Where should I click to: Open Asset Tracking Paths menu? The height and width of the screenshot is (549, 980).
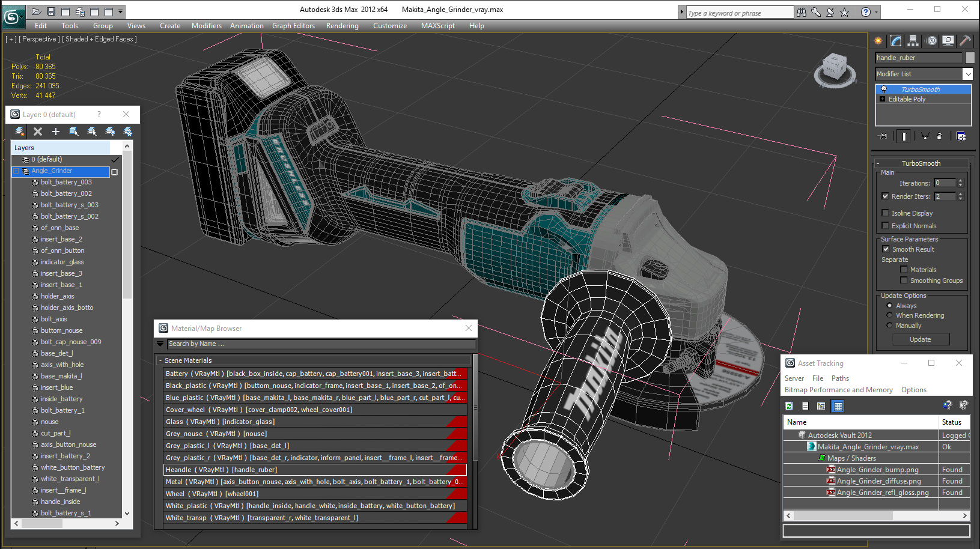coord(840,378)
